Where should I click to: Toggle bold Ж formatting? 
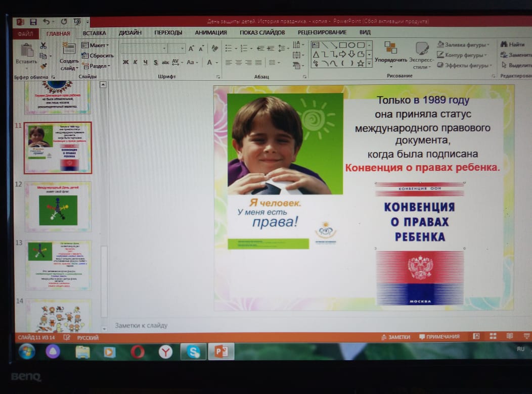(x=125, y=63)
